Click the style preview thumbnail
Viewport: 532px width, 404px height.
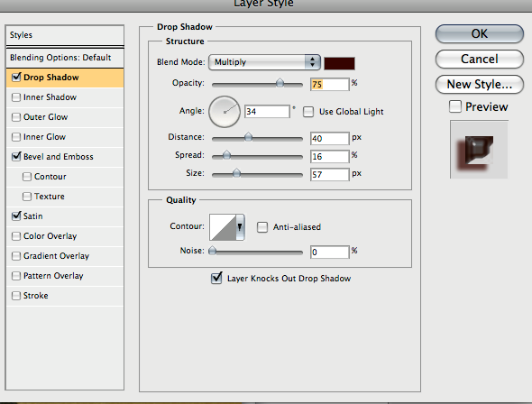[479, 150]
